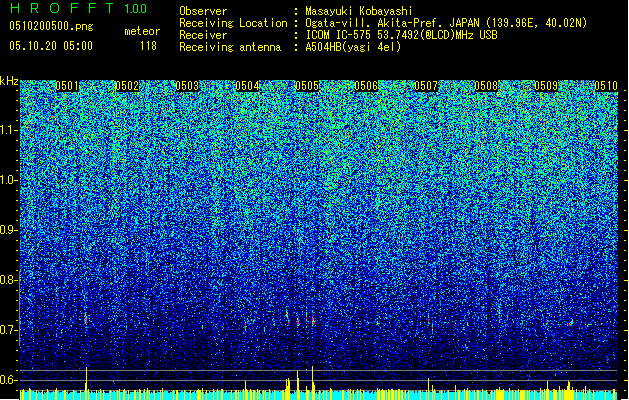Screen dimensions: 629x400
Task: Click the A504HB(yagi 4el) antenna text
Action: click(x=353, y=47)
